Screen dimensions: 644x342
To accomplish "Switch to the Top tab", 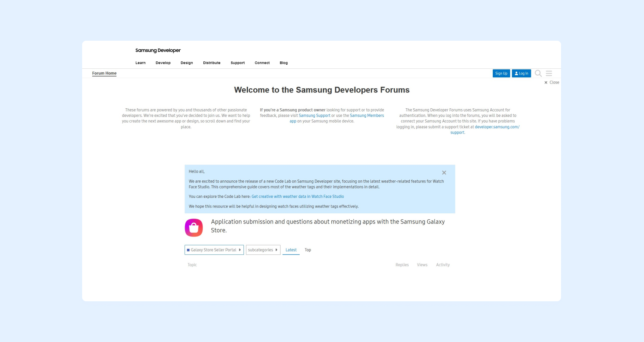I will click(x=308, y=250).
